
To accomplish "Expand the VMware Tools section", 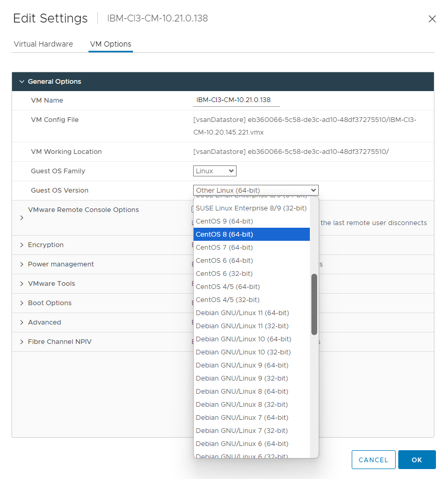I will pyautogui.click(x=21, y=284).
